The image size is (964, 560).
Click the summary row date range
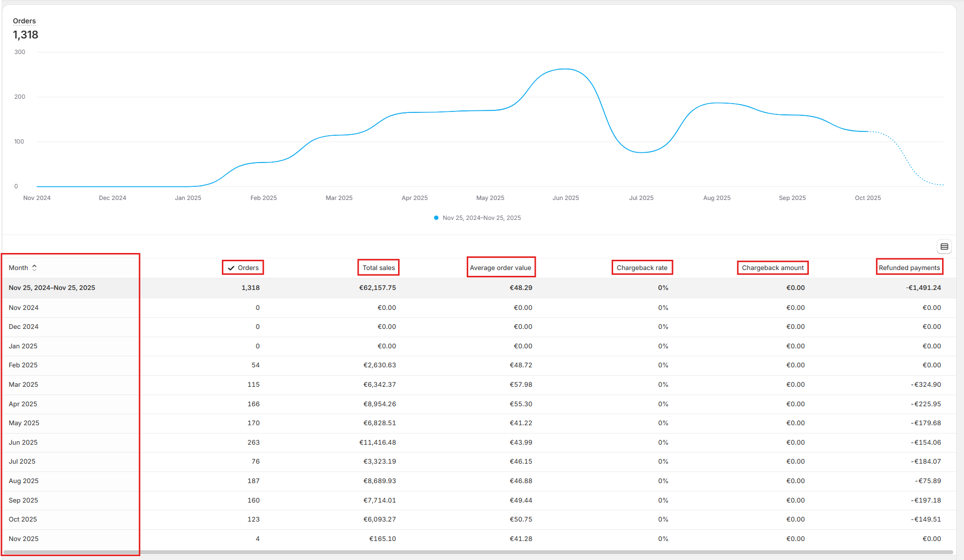pyautogui.click(x=52, y=288)
